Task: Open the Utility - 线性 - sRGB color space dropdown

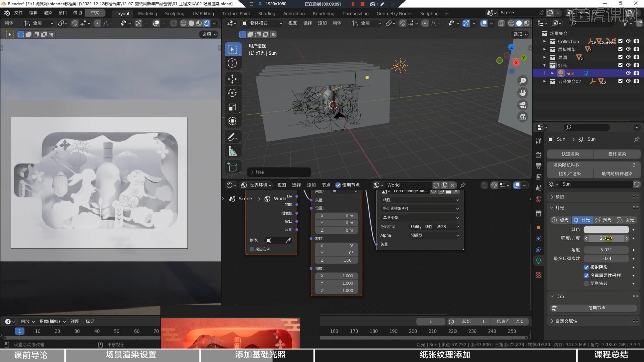Action: [434, 227]
